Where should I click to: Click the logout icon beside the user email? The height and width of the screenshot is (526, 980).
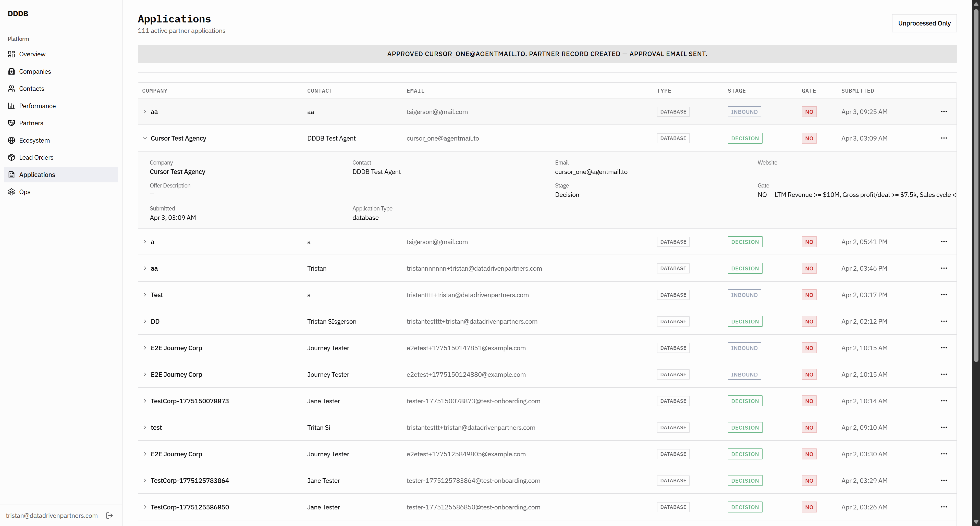pos(109,515)
